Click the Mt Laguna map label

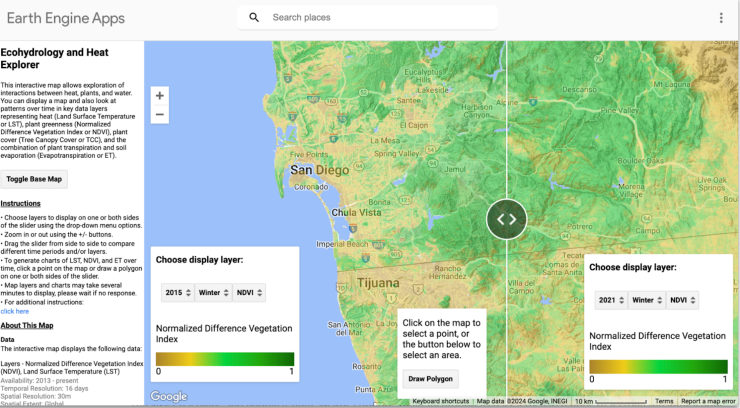(672, 84)
